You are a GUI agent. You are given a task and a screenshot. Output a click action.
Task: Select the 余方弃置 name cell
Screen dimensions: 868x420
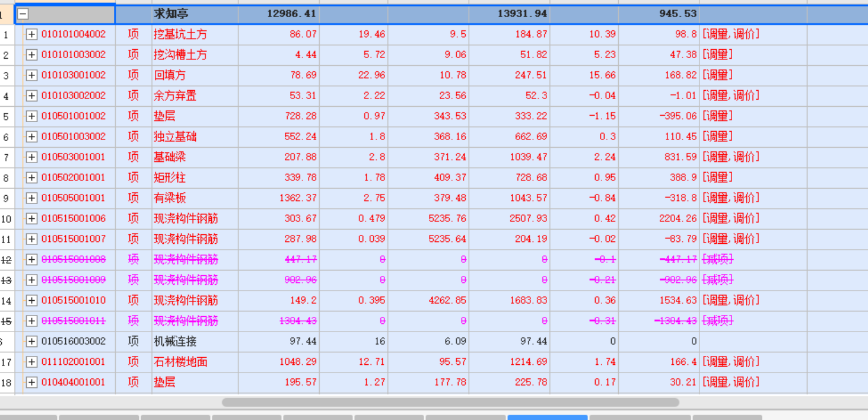pos(195,96)
